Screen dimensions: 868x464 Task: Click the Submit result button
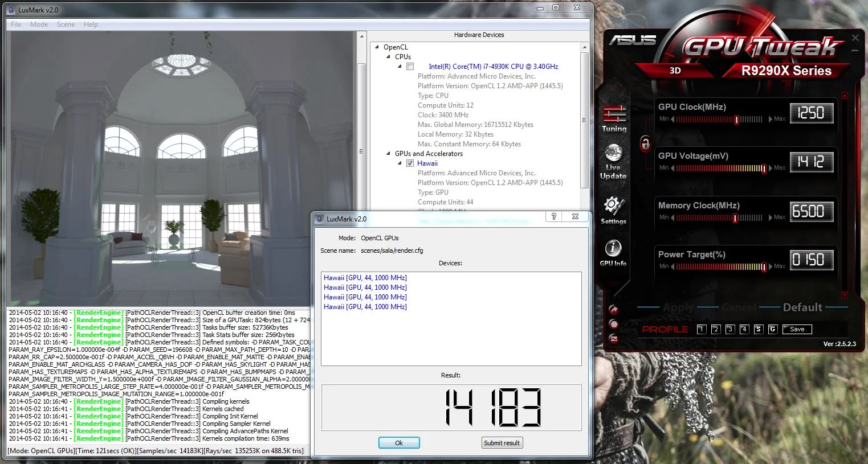pos(502,443)
